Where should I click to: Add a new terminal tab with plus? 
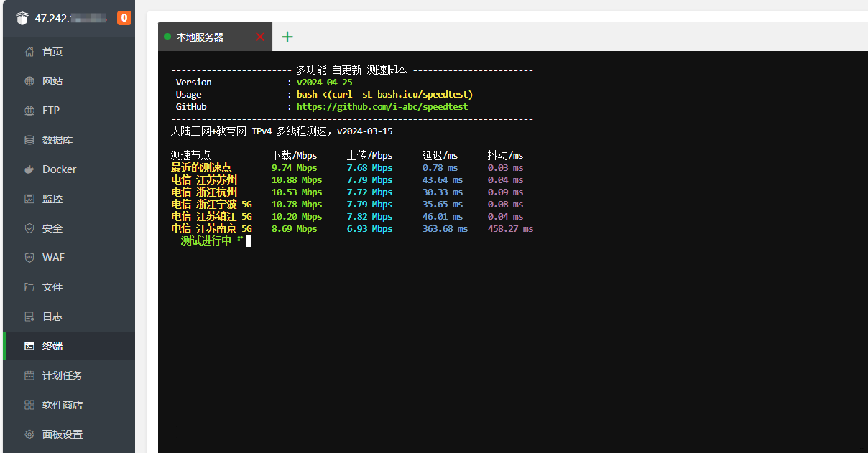coord(287,37)
